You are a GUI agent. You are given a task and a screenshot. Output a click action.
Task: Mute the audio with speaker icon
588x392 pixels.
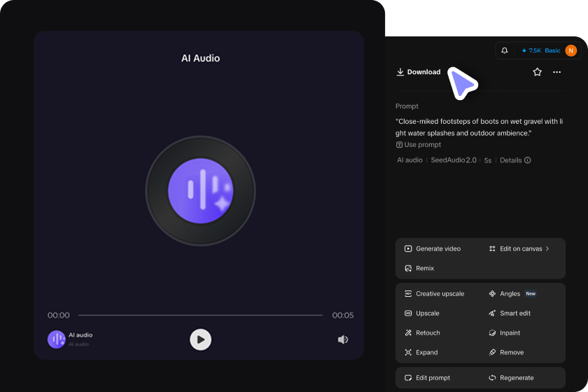point(343,339)
